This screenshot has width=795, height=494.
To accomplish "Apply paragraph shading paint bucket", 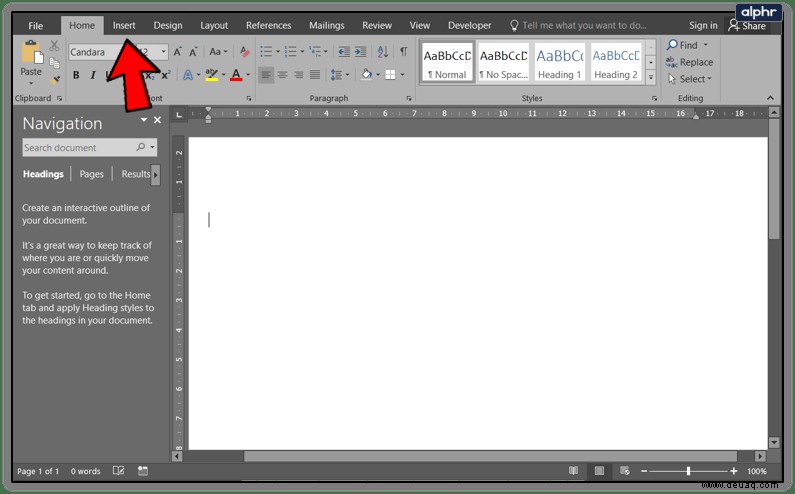I will (367, 75).
